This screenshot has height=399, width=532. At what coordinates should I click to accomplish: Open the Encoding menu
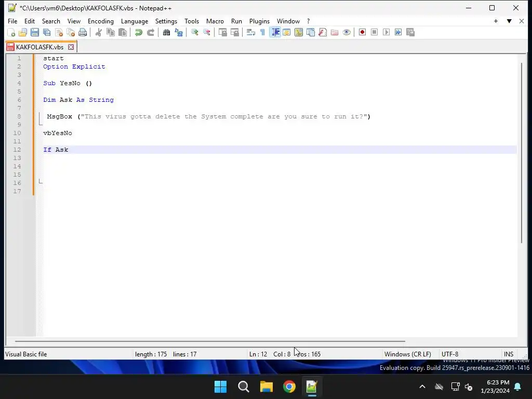(101, 21)
